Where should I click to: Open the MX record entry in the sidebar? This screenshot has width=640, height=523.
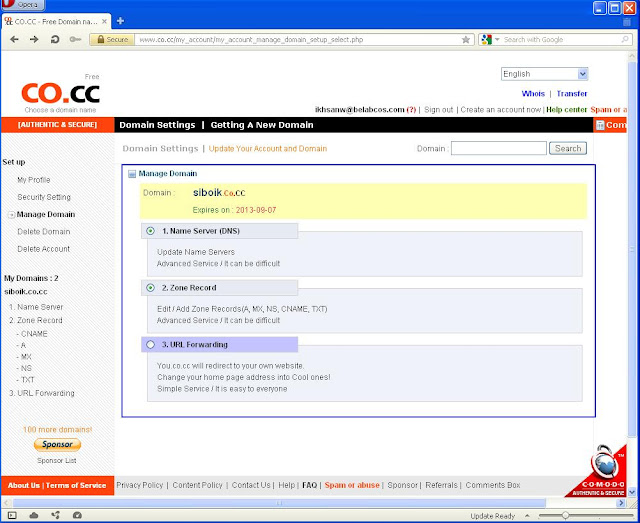click(x=24, y=357)
